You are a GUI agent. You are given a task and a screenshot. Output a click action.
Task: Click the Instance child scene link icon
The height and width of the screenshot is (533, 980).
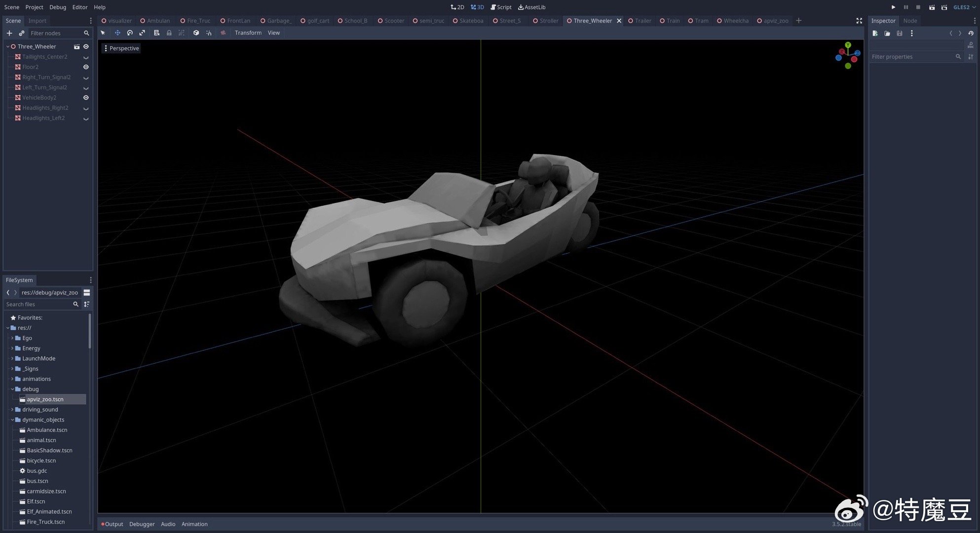[x=21, y=33]
